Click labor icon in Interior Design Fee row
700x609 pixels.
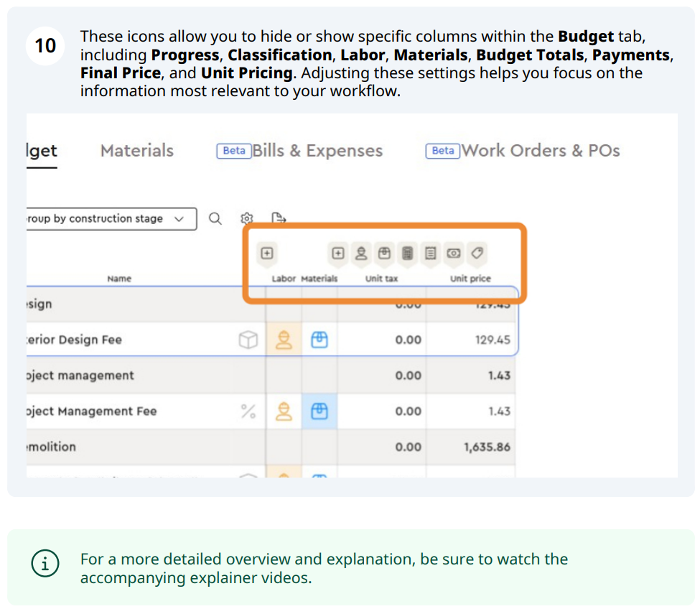(x=284, y=340)
